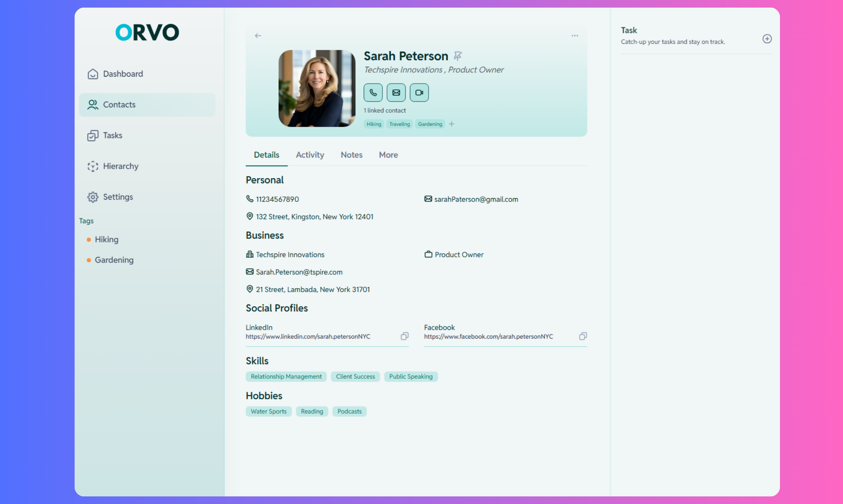This screenshot has width=843, height=504.
Task: Click the Public Speaking skill chip
Action: (x=411, y=376)
